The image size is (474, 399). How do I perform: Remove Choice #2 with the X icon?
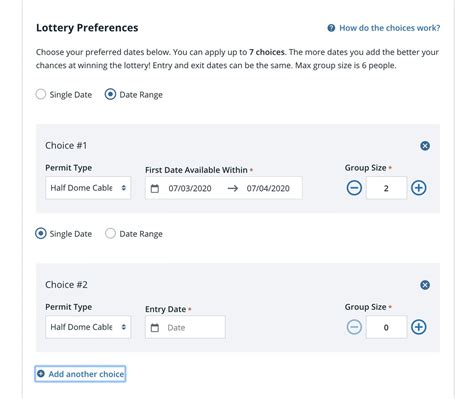(425, 285)
